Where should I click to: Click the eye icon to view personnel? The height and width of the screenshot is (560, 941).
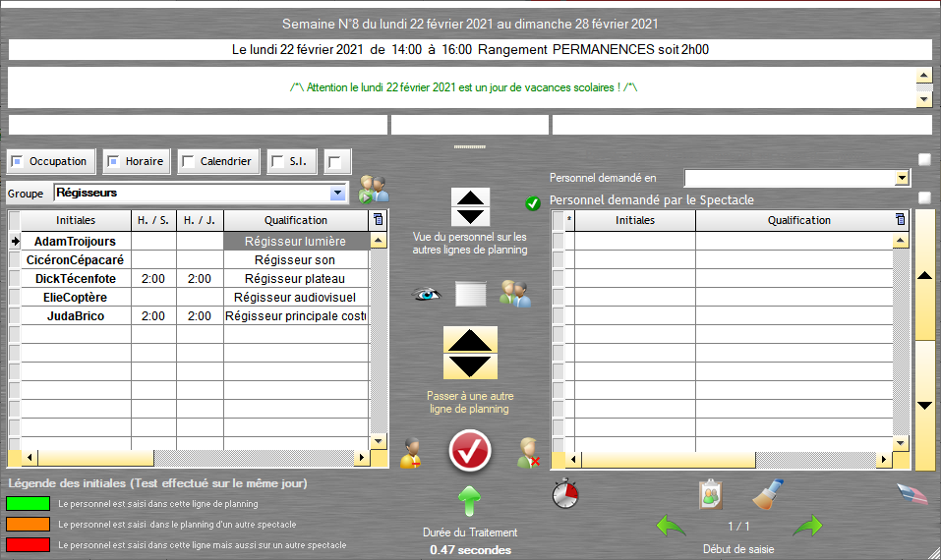[427, 294]
